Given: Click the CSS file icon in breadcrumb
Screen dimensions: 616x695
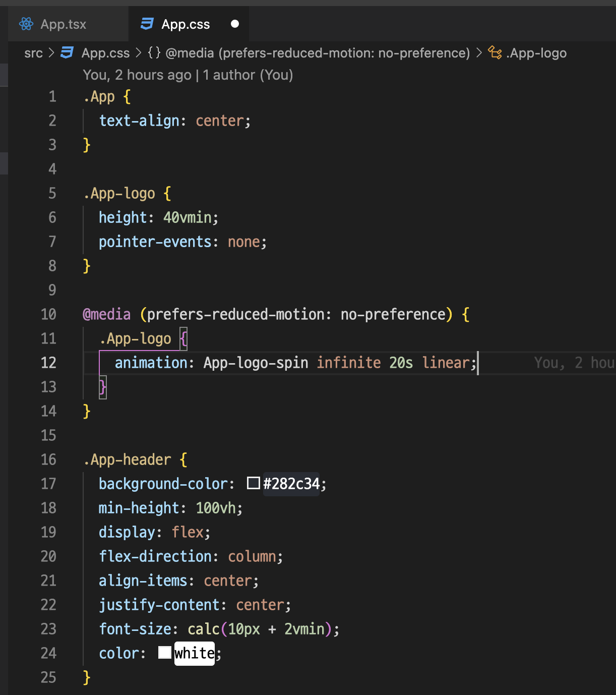Looking at the screenshot, I should (x=68, y=53).
